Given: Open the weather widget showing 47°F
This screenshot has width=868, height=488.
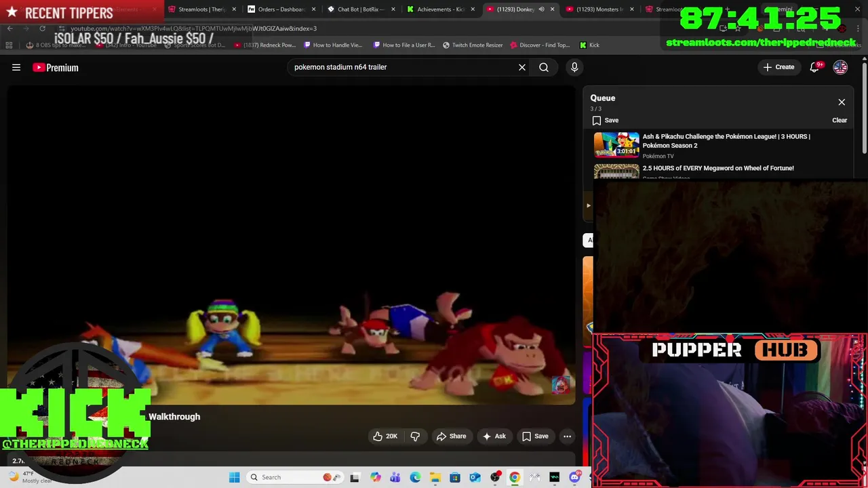Looking at the screenshot, I should tap(31, 477).
